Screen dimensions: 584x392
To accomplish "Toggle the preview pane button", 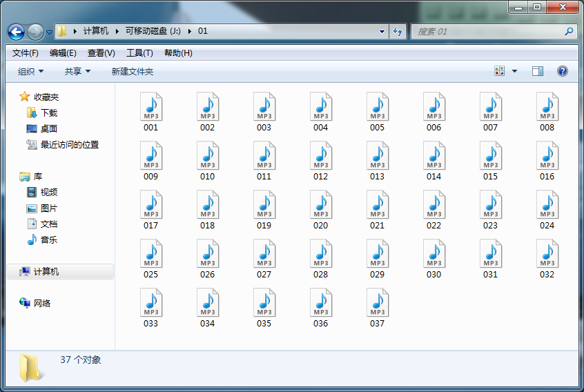I will tap(538, 70).
